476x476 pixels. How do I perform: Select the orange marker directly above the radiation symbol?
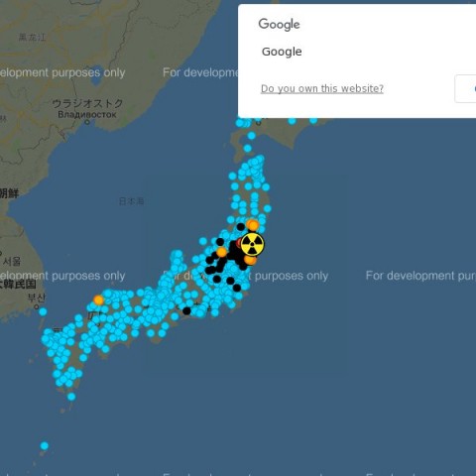(253, 225)
